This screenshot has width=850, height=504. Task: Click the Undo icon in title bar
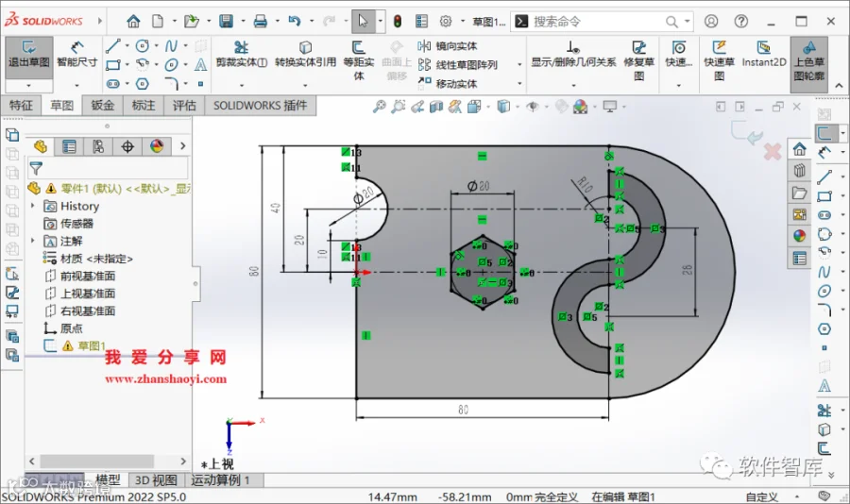click(295, 21)
